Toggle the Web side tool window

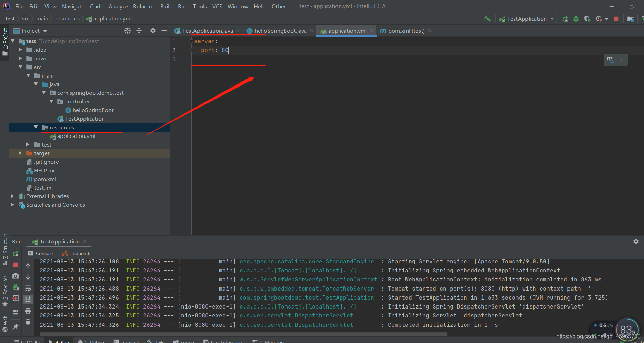coord(5,324)
